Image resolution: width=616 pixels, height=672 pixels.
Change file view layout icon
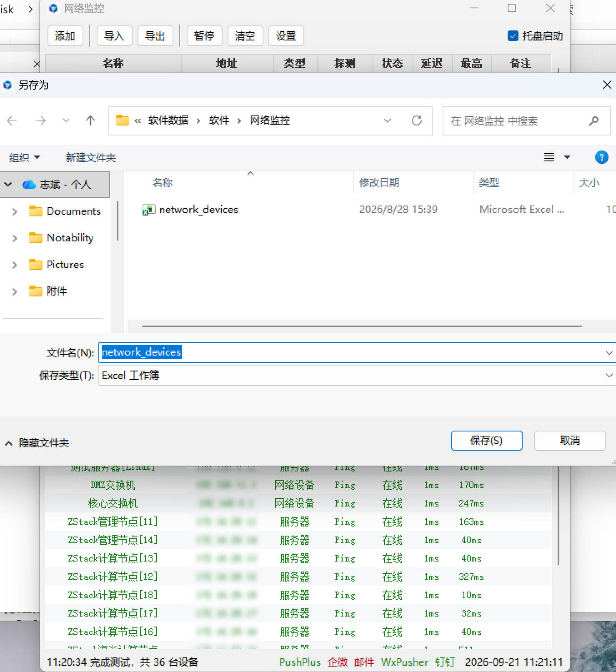[x=549, y=157]
